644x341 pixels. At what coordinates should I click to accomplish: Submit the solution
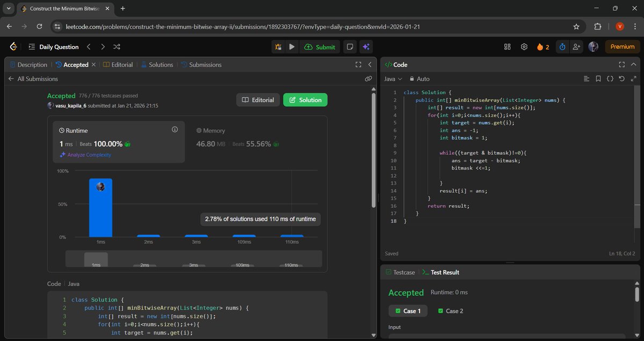[319, 47]
